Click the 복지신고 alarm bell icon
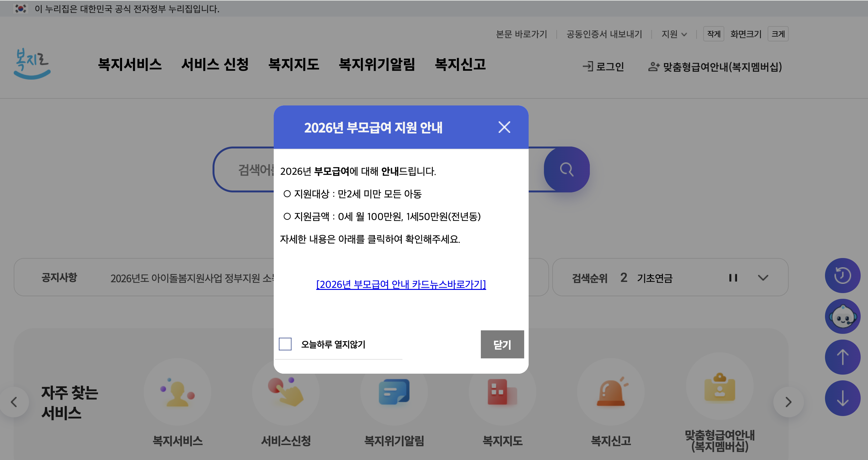 point(611,392)
